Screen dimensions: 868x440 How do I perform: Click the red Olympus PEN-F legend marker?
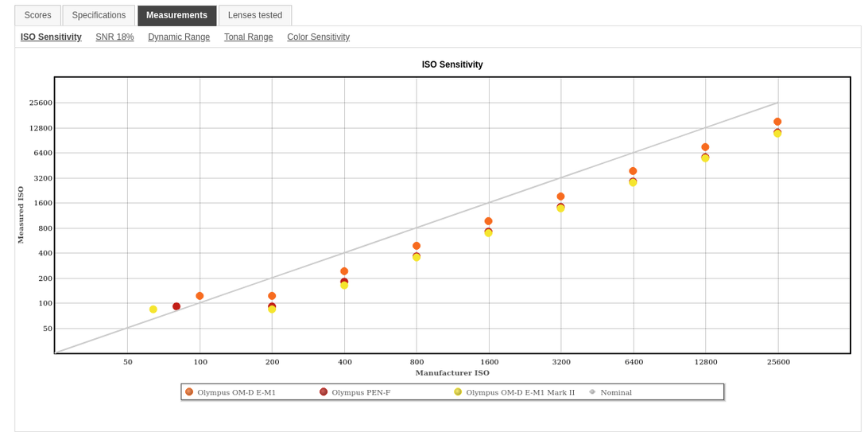tap(324, 391)
